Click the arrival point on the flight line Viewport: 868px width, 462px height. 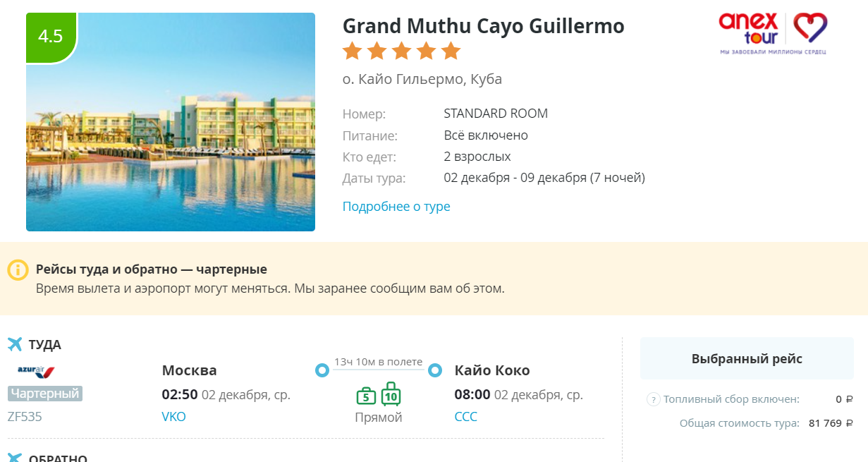pos(435,370)
